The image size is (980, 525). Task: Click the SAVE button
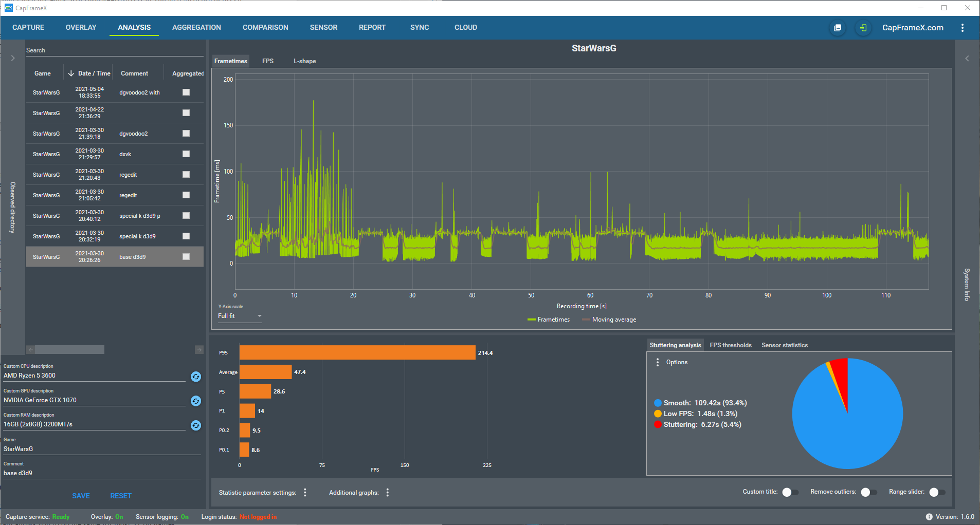81,496
